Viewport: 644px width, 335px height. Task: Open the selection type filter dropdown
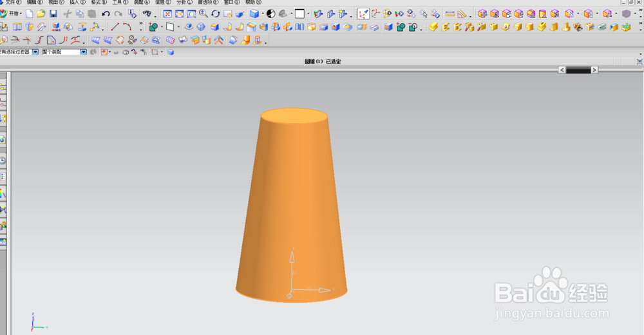pos(35,52)
